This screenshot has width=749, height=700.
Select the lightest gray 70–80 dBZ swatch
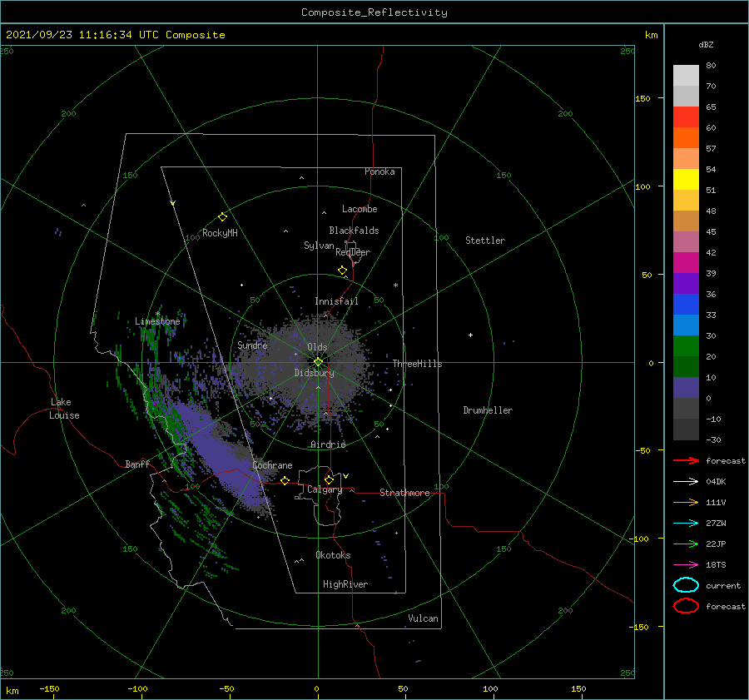[x=686, y=76]
